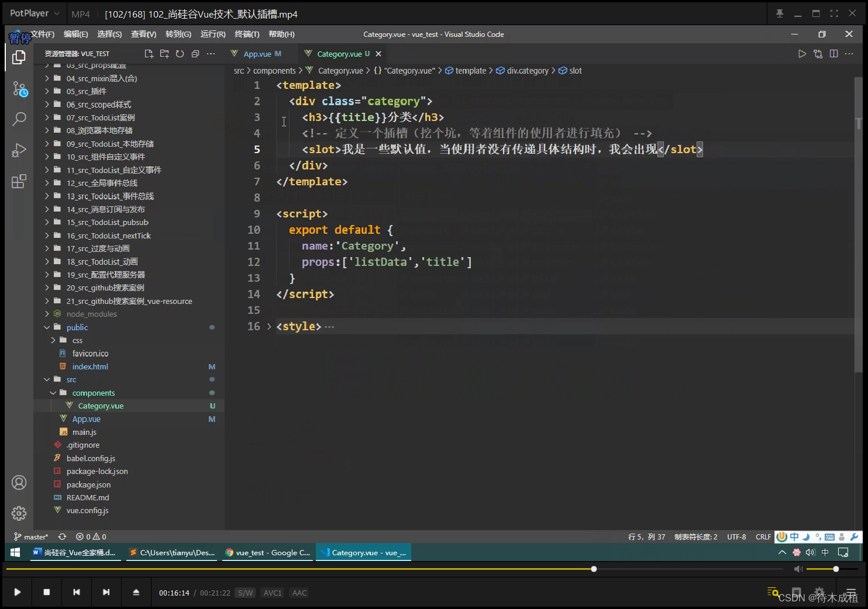Click the UTF-8 encoding status item
The width and height of the screenshot is (868, 609).
[x=736, y=537]
